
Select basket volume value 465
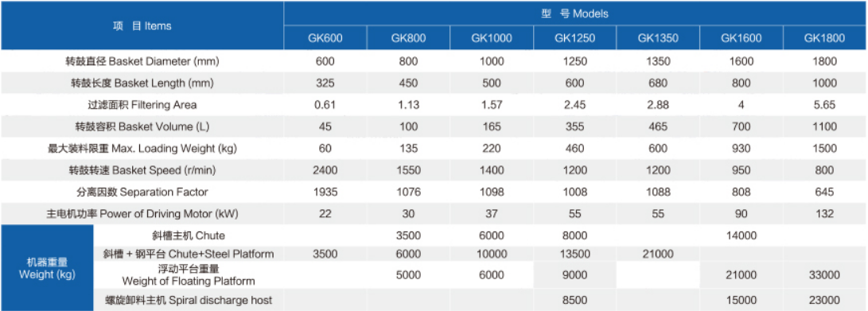click(x=658, y=126)
